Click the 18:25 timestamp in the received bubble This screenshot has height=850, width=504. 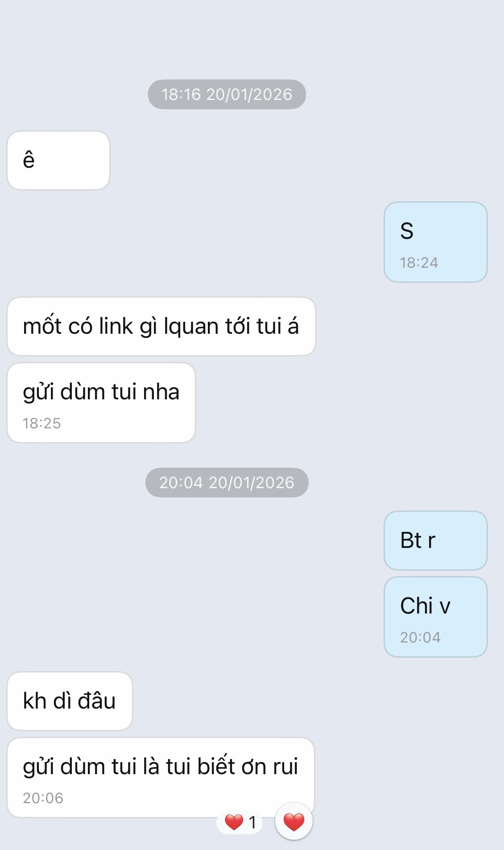point(42,423)
